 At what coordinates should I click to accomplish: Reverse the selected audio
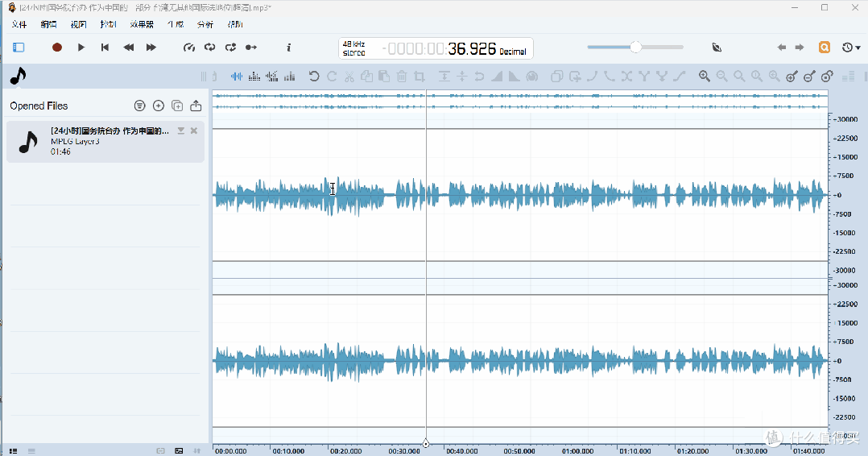[x=479, y=77]
